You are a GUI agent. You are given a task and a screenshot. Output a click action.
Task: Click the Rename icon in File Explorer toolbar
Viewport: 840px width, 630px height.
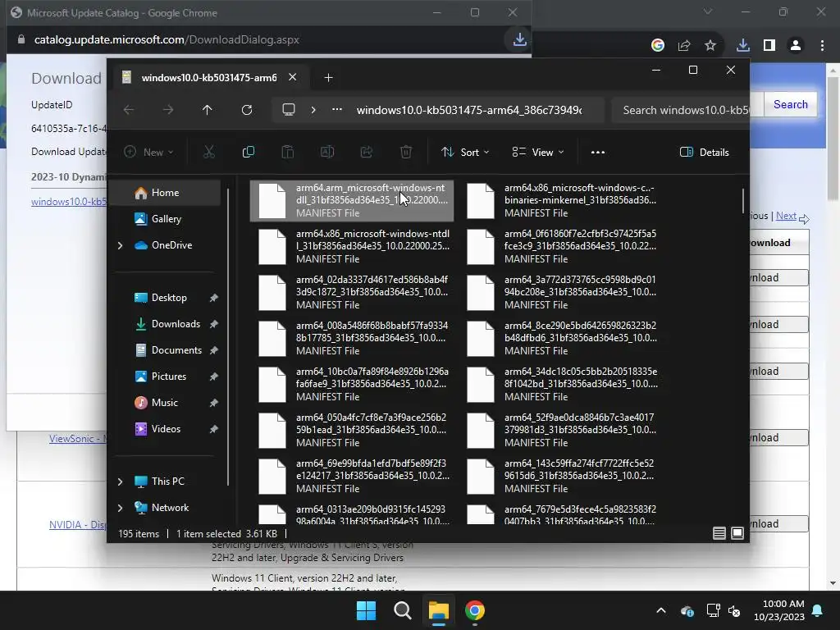(x=326, y=152)
